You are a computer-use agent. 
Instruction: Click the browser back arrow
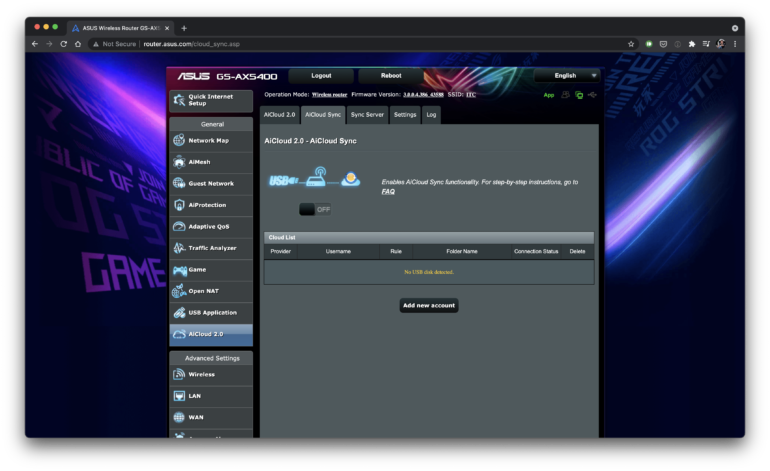(x=35, y=44)
